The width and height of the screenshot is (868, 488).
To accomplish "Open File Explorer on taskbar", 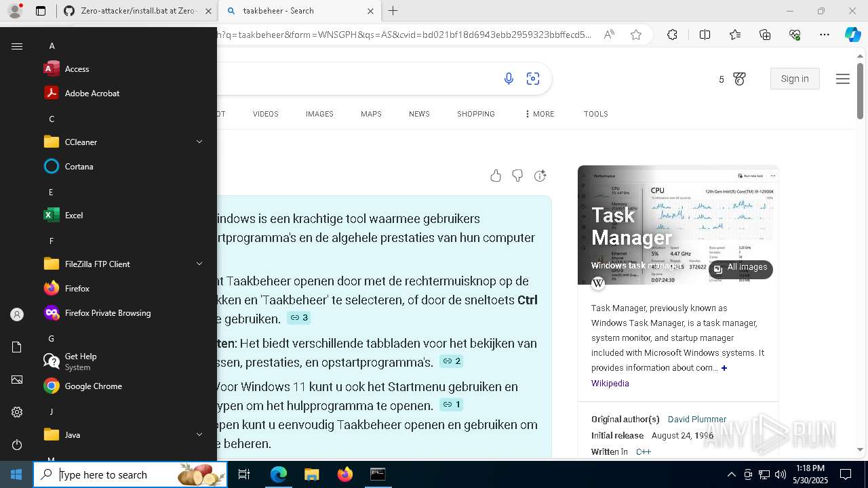I will pyautogui.click(x=311, y=474).
